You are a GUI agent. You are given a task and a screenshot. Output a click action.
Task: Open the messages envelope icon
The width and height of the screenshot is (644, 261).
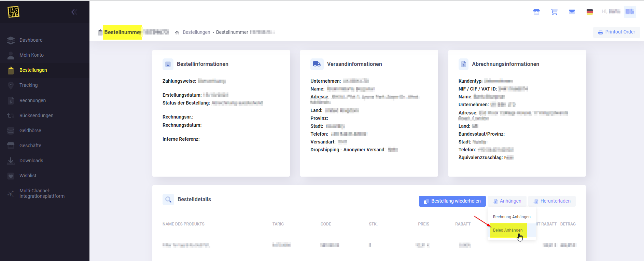click(572, 12)
